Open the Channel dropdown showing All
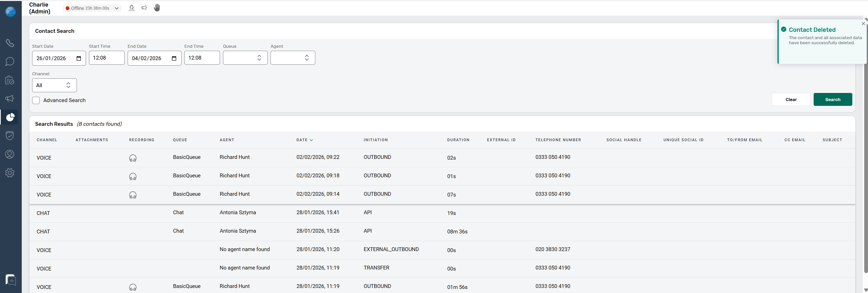Viewport: 868px width, 293px height. (x=54, y=85)
